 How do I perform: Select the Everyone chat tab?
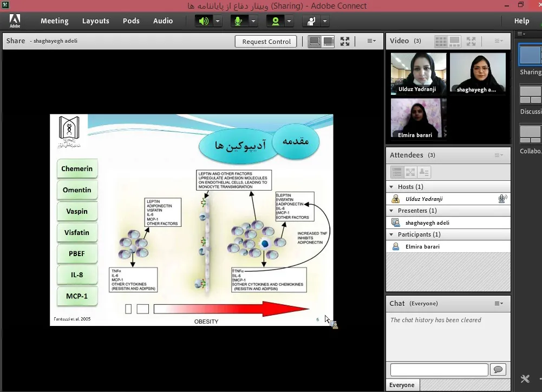(x=402, y=385)
